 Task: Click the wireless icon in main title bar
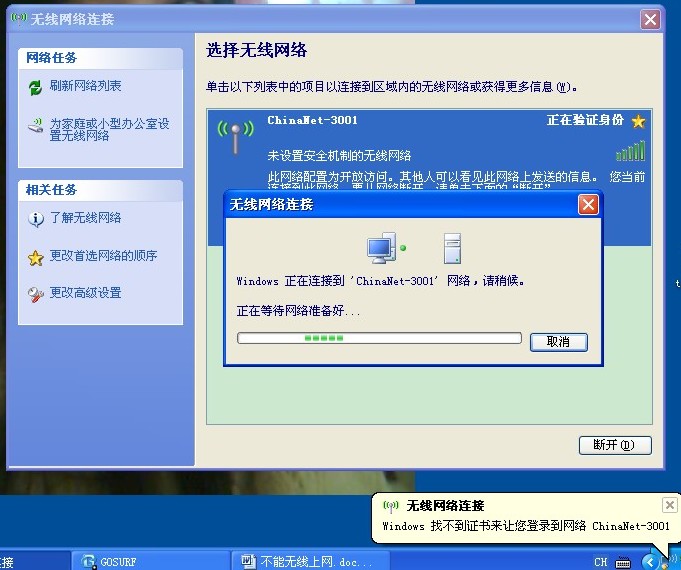pyautogui.click(x=19, y=19)
